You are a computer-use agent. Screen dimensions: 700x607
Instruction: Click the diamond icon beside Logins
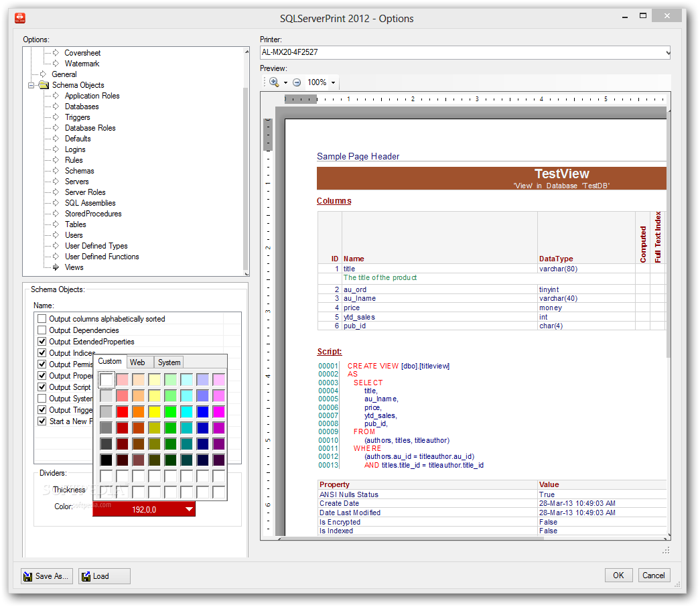[56, 149]
